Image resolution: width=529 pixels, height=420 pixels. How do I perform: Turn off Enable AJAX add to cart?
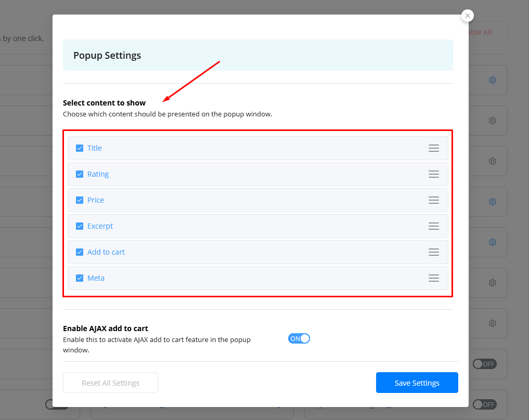point(299,338)
